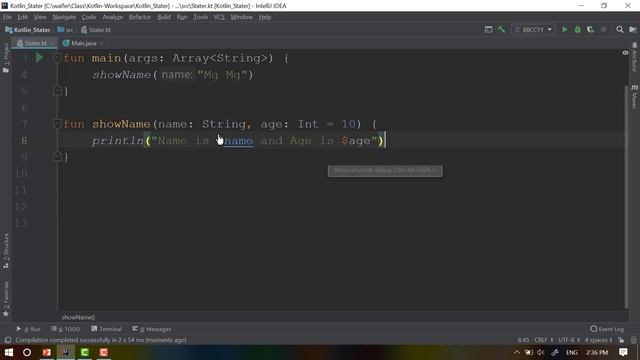
Task: Open the VCS menu
Action: (x=219, y=17)
